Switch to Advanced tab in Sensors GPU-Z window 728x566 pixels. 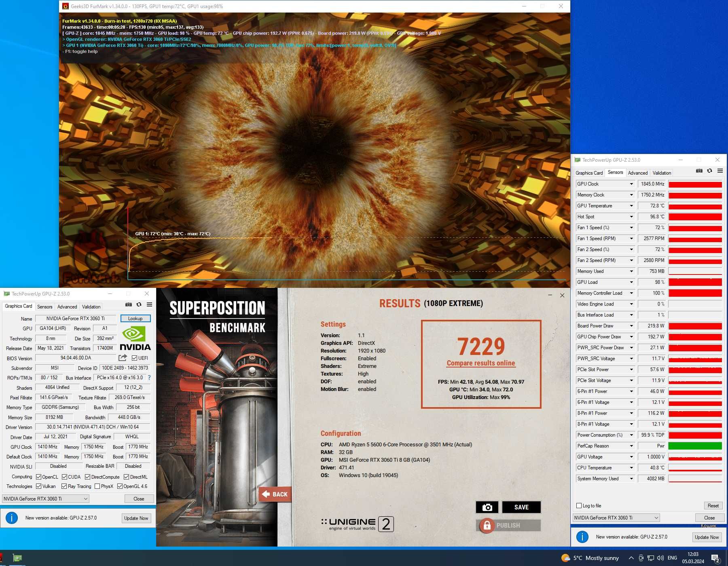click(638, 173)
